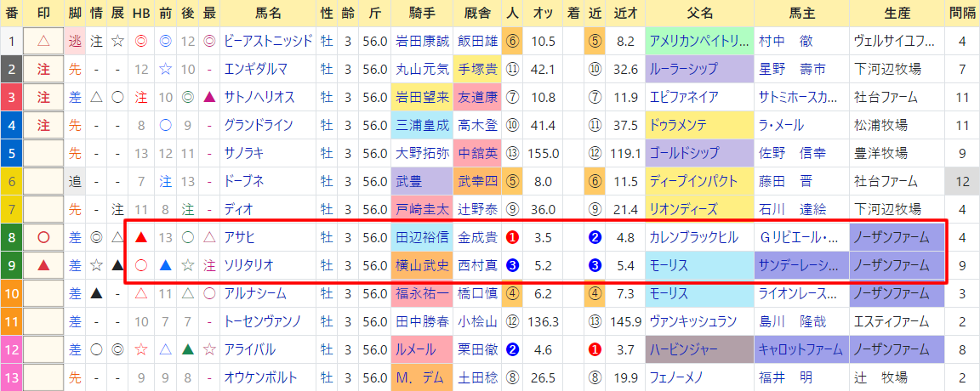Sort by the オッ odds column header
This screenshot has height=391, width=980.
(x=543, y=13)
